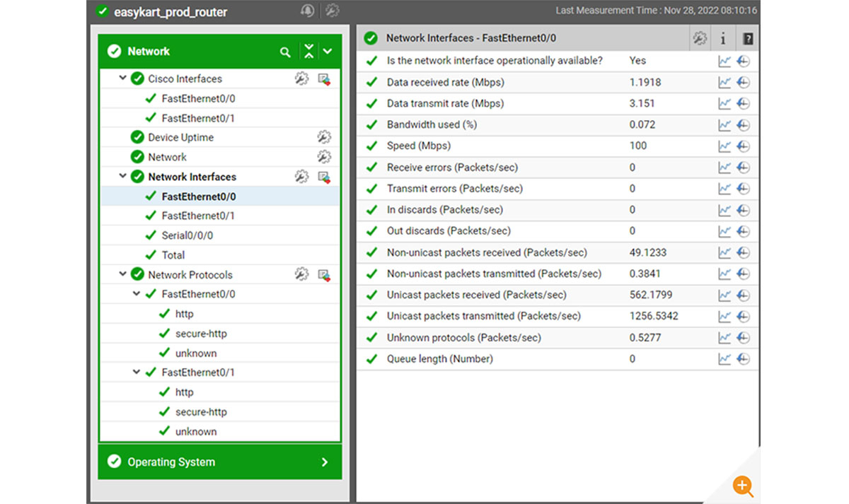Select unknown under FastEthernet0/1
Viewport: 849px width, 504px height.
(196, 432)
